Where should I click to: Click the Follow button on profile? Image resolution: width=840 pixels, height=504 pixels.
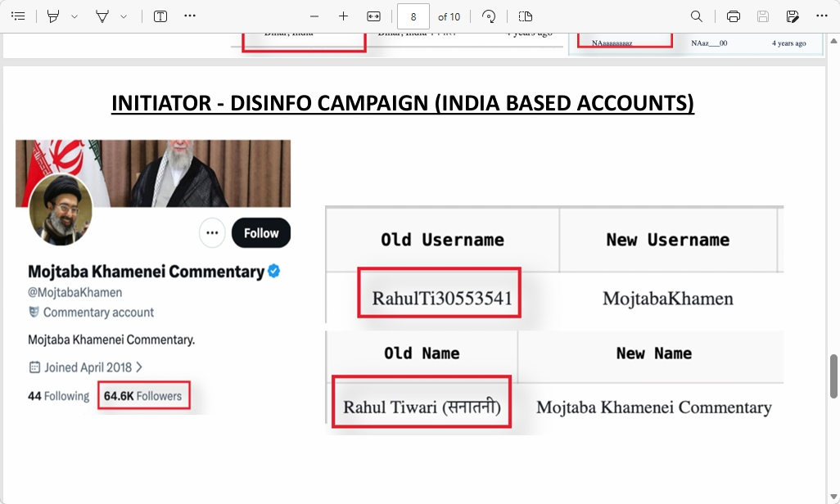(x=261, y=233)
